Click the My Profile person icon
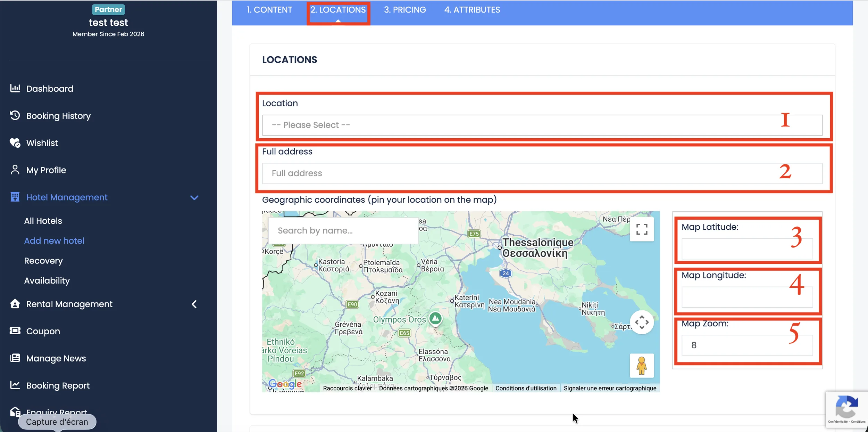The width and height of the screenshot is (868, 432). click(15, 170)
